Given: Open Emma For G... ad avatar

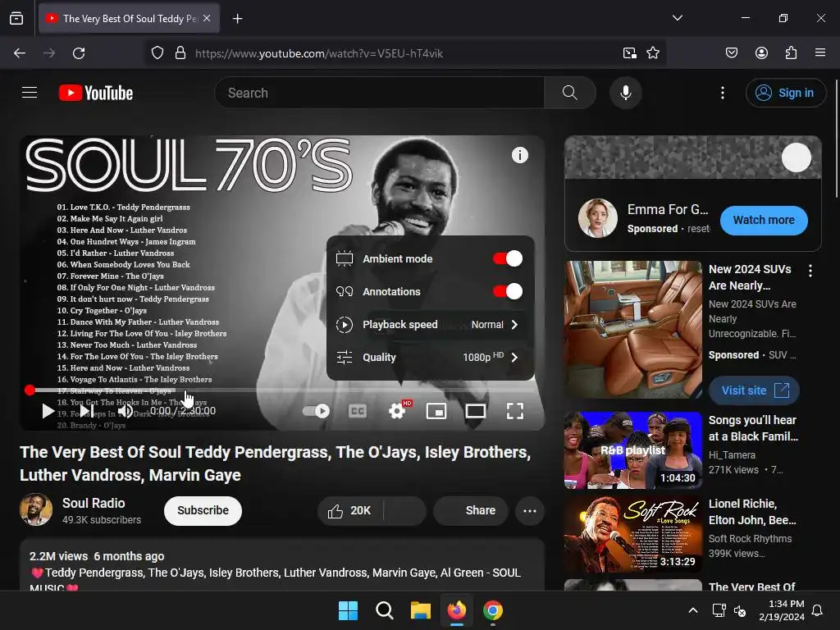Looking at the screenshot, I should click(x=598, y=218).
